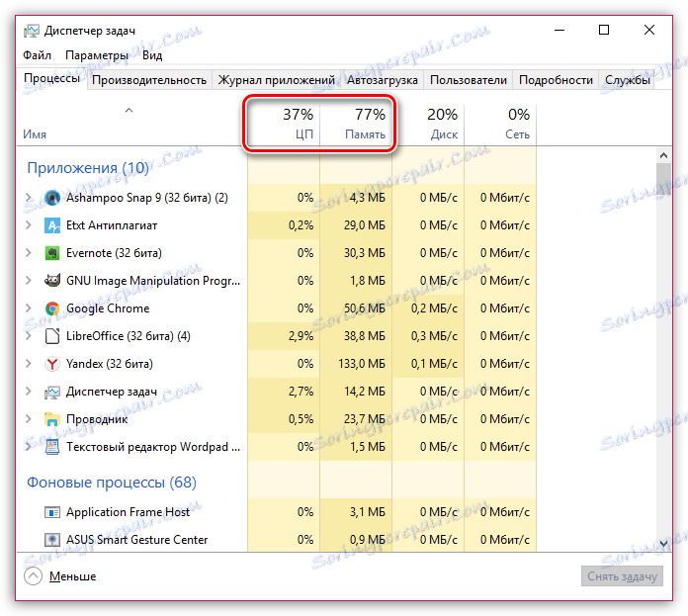
Task: Click the Evernote elephant icon
Action: [52, 253]
